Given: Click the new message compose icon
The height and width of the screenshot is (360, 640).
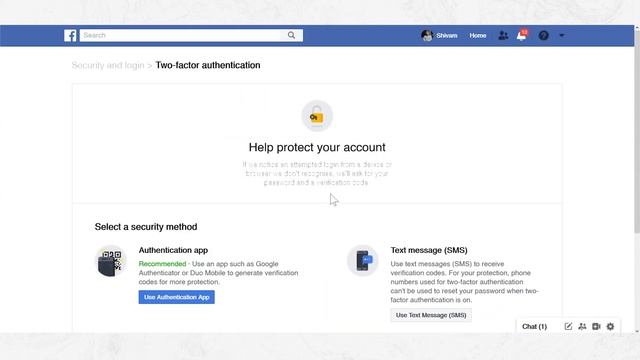Looking at the screenshot, I should [568, 326].
